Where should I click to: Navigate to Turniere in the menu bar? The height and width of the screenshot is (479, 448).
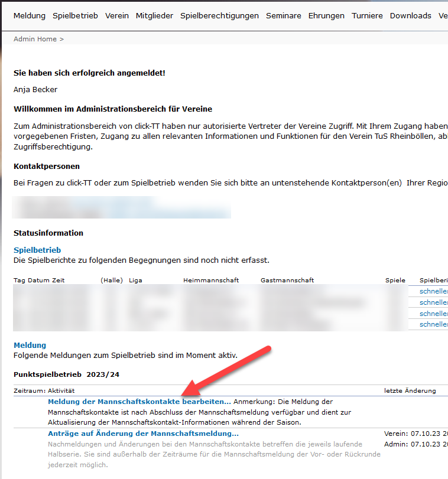[367, 16]
